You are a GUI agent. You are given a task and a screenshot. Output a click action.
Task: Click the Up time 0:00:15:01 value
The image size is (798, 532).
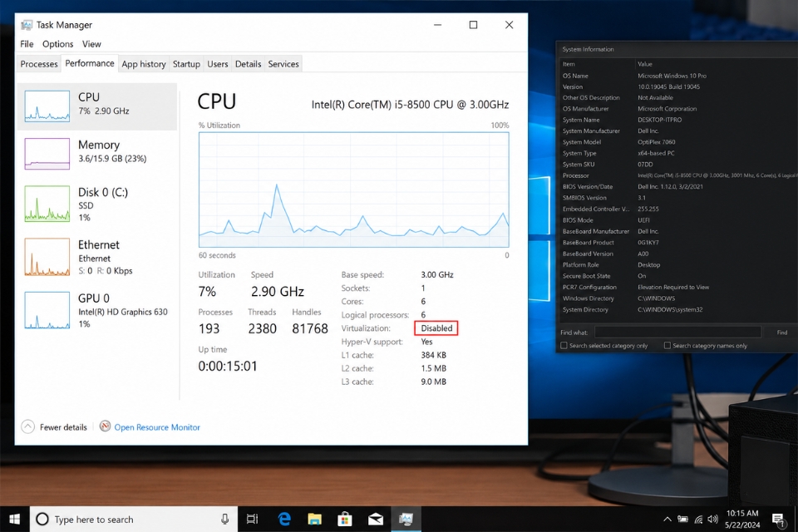[228, 366]
